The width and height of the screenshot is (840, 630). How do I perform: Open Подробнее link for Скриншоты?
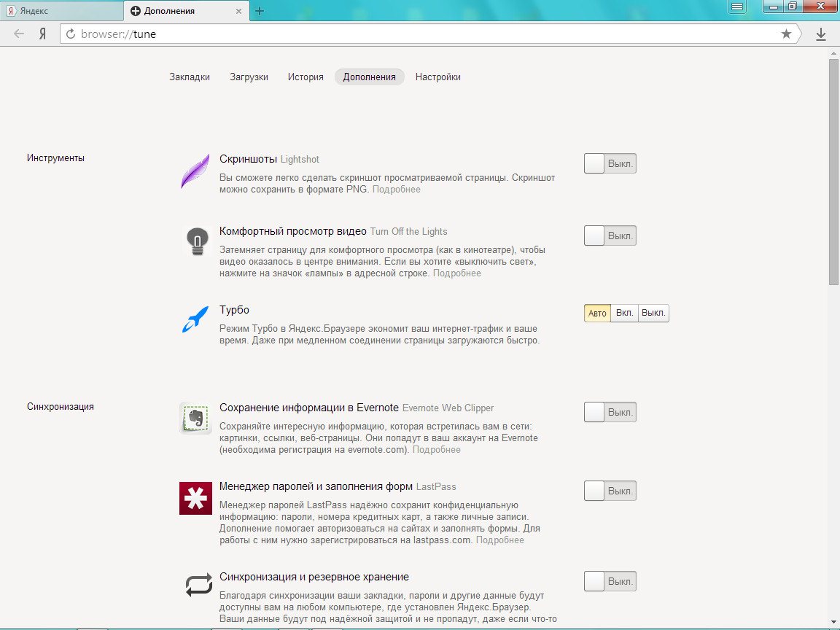point(397,190)
